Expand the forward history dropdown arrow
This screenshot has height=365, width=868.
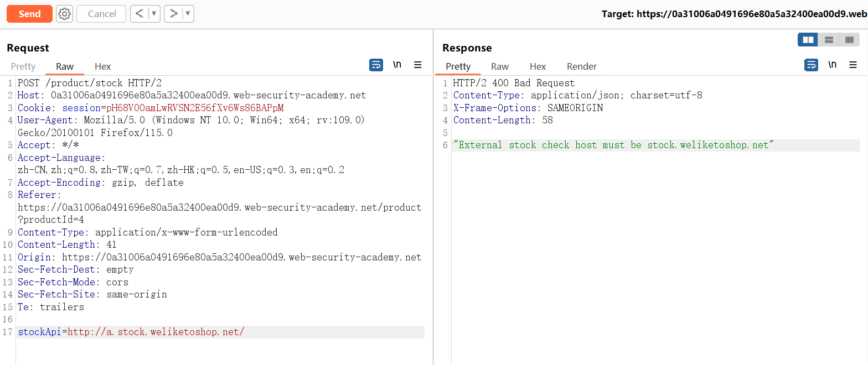(188, 14)
